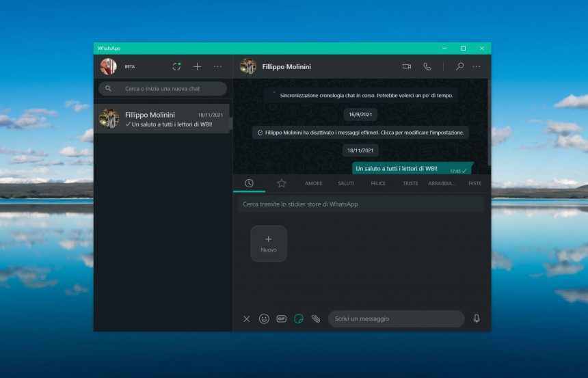Click the chat sync notice text
588x378 pixels.
pos(366,95)
